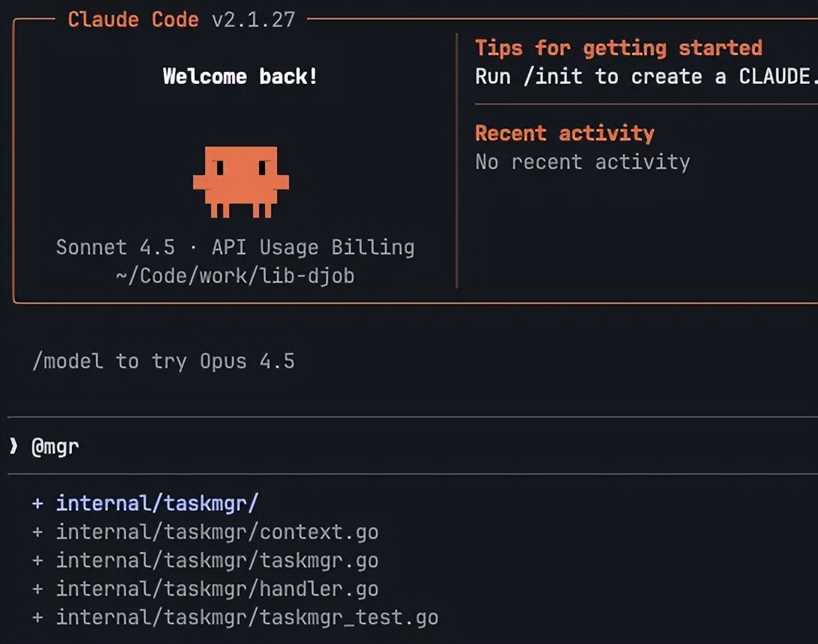This screenshot has width=818, height=644.
Task: Click the Sonnet 4.5 API Usage Billing label
Action: point(235,247)
